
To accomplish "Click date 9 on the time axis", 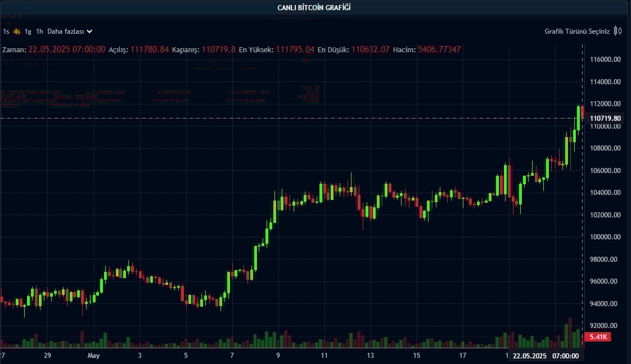I will click(278, 355).
